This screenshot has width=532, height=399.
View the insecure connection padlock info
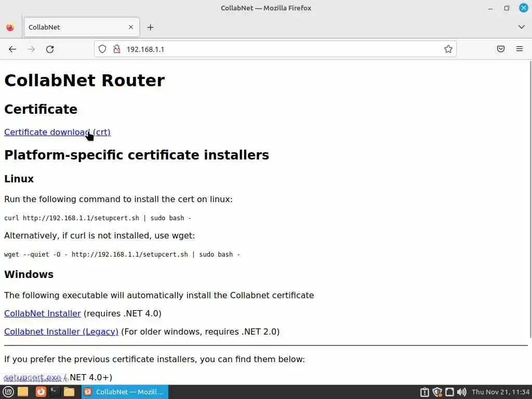click(117, 49)
